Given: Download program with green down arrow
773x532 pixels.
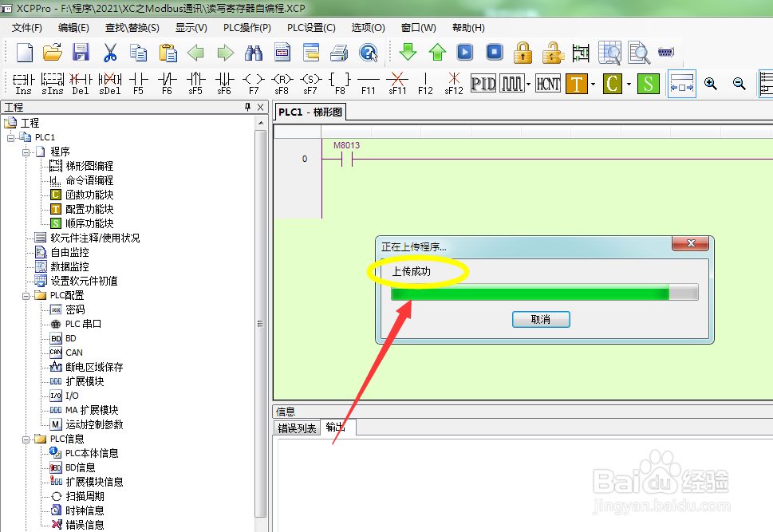Looking at the screenshot, I should [x=408, y=52].
